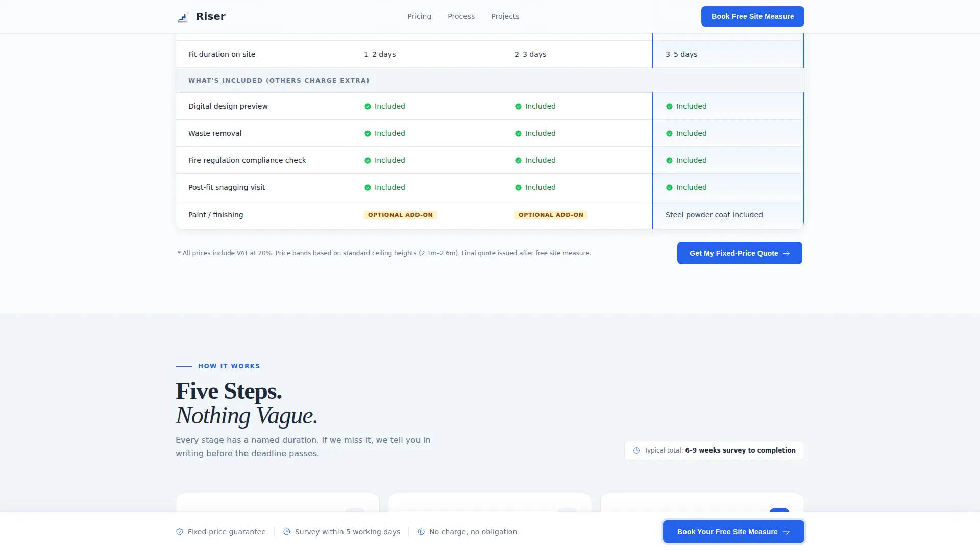
Task: Click the arrow icon on Get My Fixed-Price Quote
Action: pos(786,253)
